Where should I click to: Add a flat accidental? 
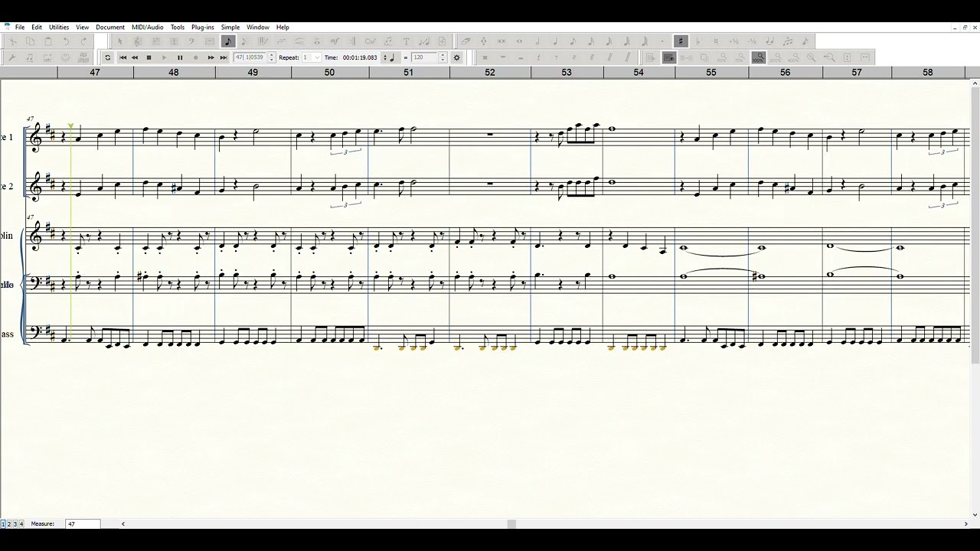click(697, 41)
